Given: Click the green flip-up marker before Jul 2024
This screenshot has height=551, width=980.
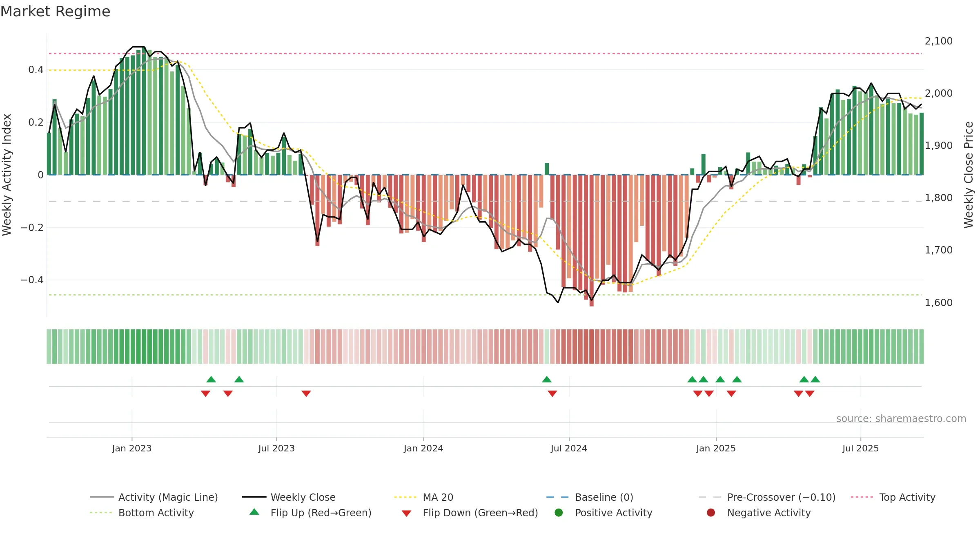Looking at the screenshot, I should click(547, 379).
